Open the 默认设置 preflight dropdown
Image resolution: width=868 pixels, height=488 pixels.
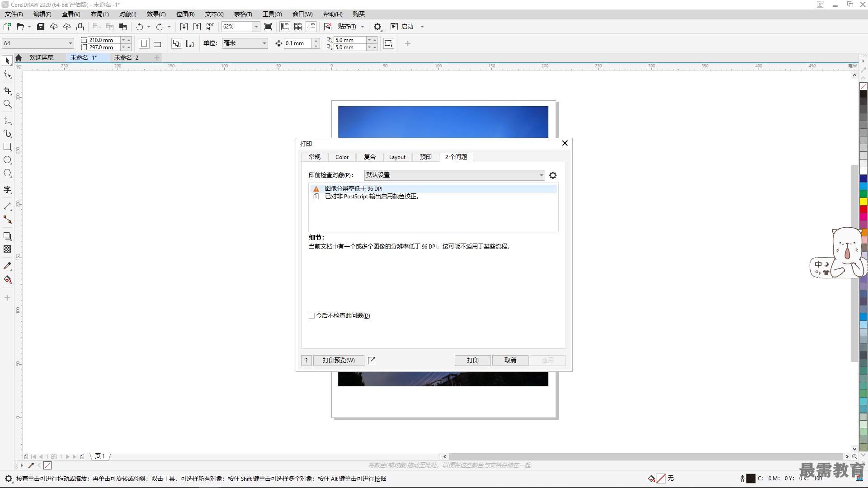454,175
